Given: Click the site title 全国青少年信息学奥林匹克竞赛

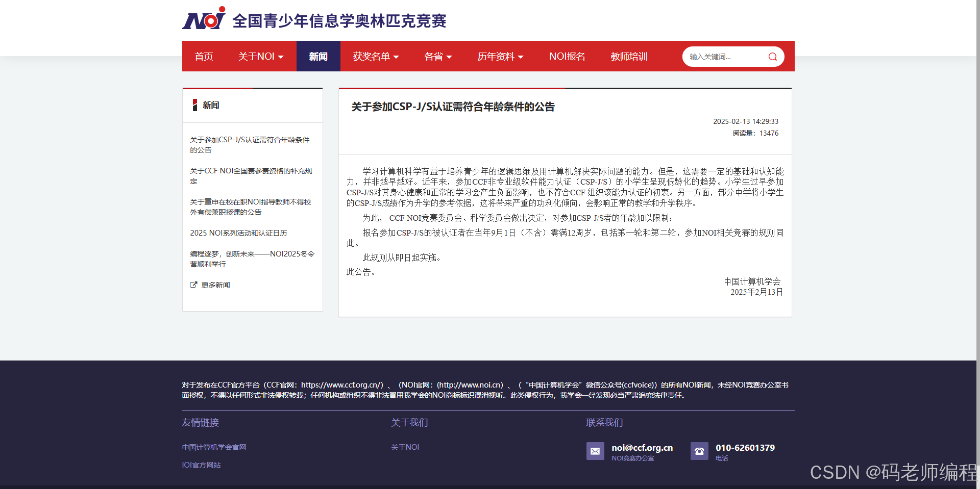Looking at the screenshot, I should (339, 21).
